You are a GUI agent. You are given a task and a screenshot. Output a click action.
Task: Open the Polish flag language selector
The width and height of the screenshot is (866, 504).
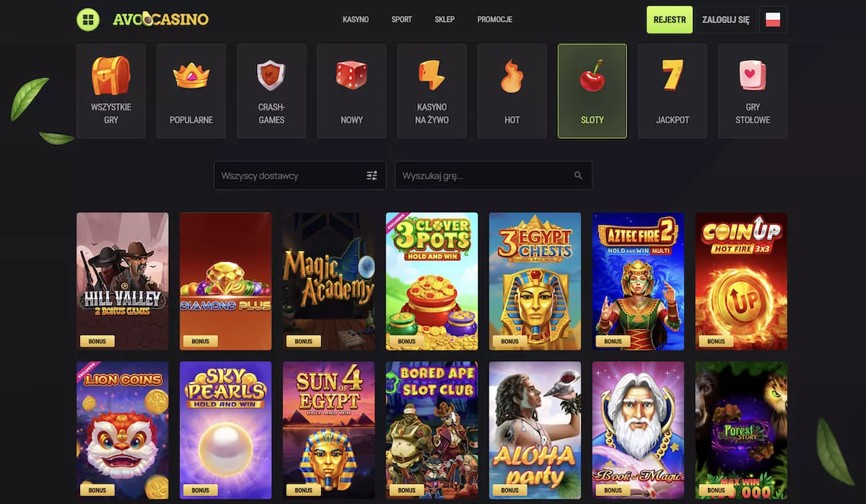click(x=773, y=19)
